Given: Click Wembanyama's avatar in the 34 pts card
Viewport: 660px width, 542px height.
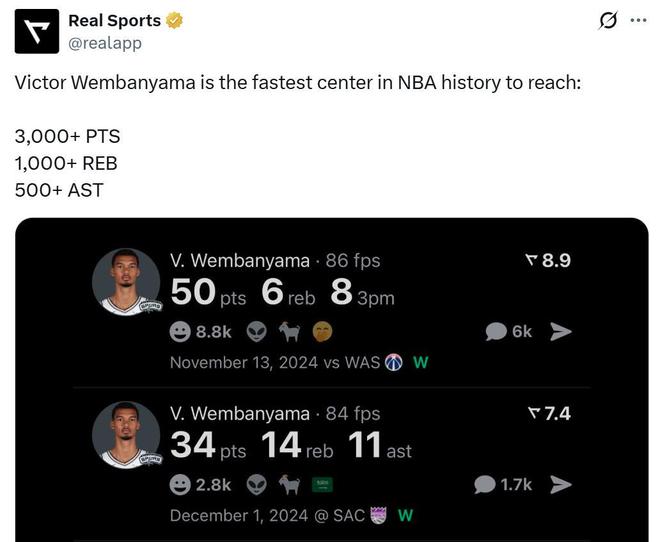Looking at the screenshot, I should (127, 435).
